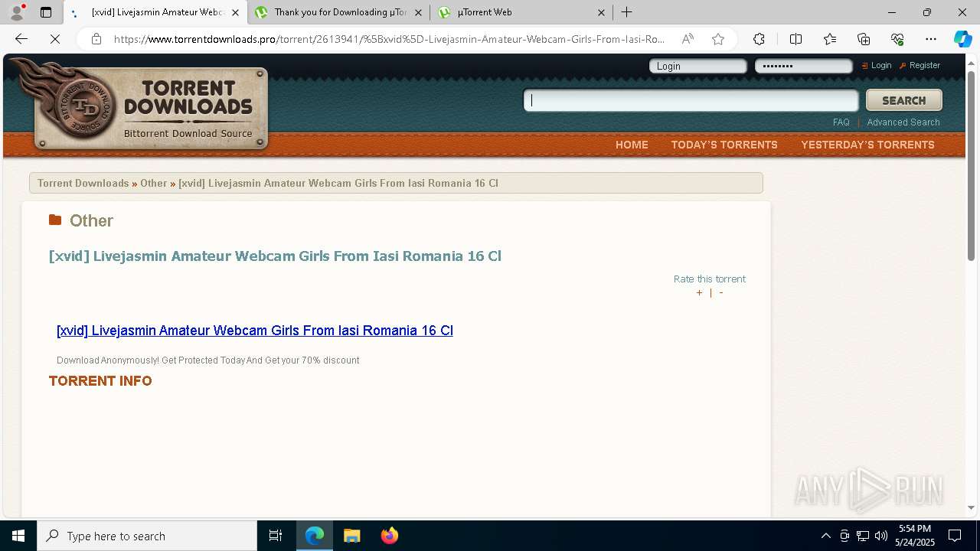980x551 pixels.
Task: Open Microsoft Edge from taskbar
Action: tap(315, 536)
